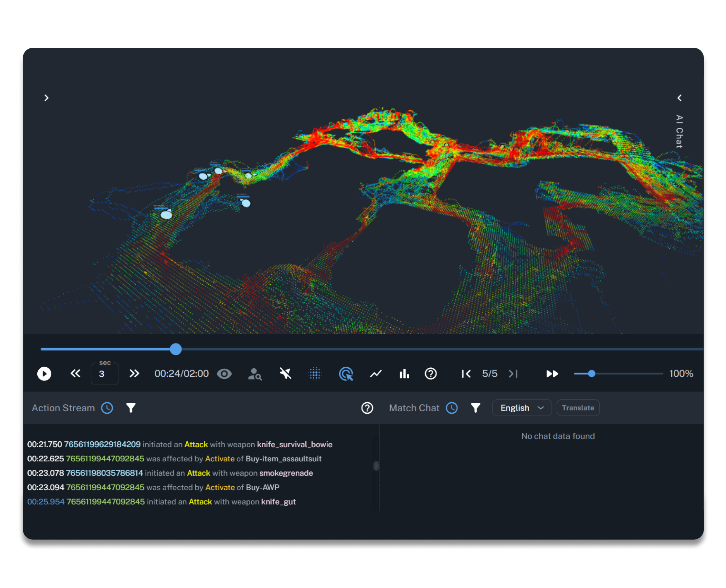Open the player search icon
Screen dimensions: 726x588
tap(255, 374)
